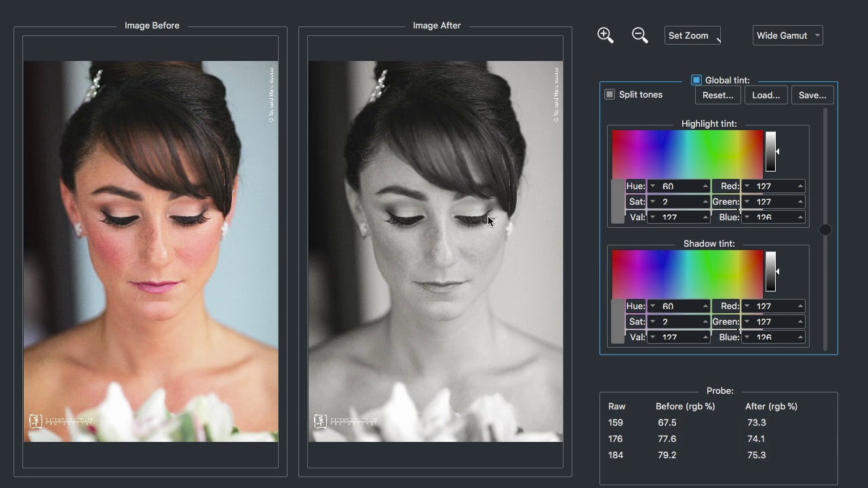The height and width of the screenshot is (488, 868).
Task: Increase Shadow tint Hue with up arrow
Action: (x=705, y=306)
